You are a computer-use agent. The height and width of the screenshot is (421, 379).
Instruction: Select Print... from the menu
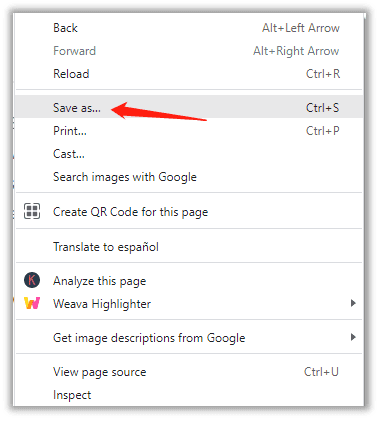tap(189, 131)
